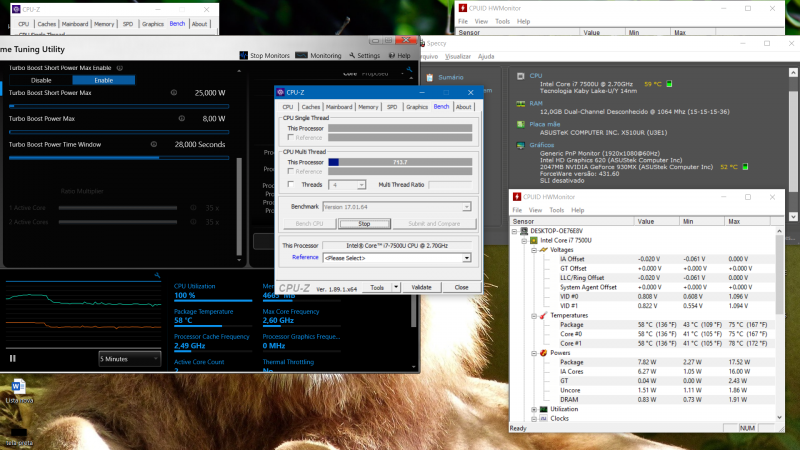Click info icon beside Turbo Boost Short Power Max Enable
This screenshot has width=800, height=450.
120,68
